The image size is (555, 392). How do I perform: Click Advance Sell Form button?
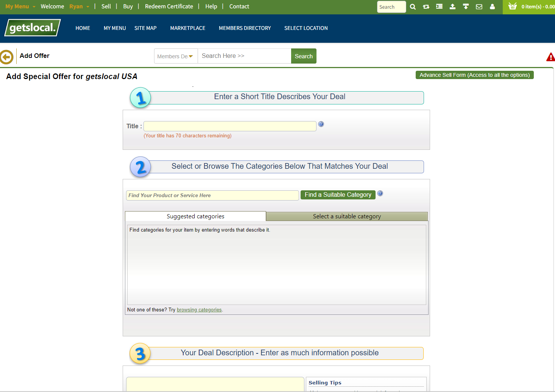475,75
